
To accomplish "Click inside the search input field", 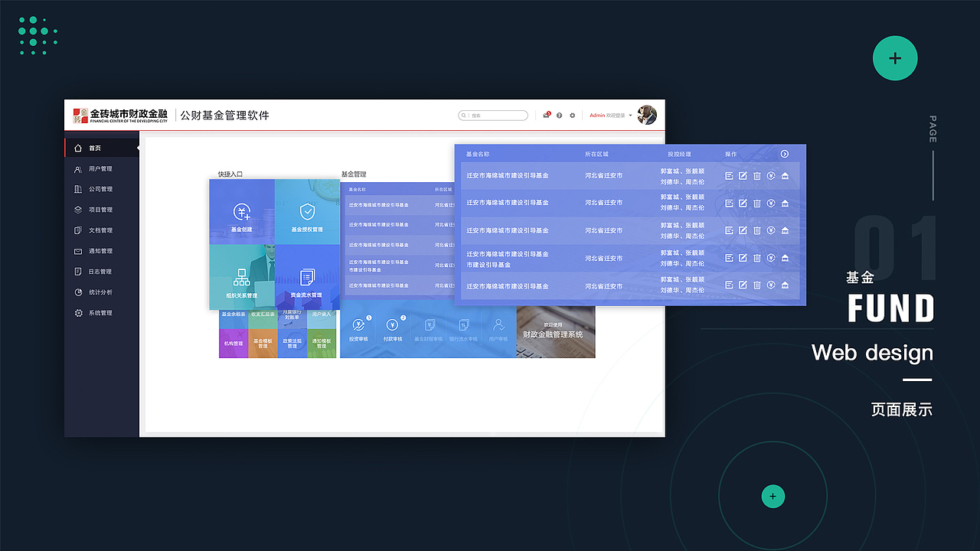I will 492,115.
